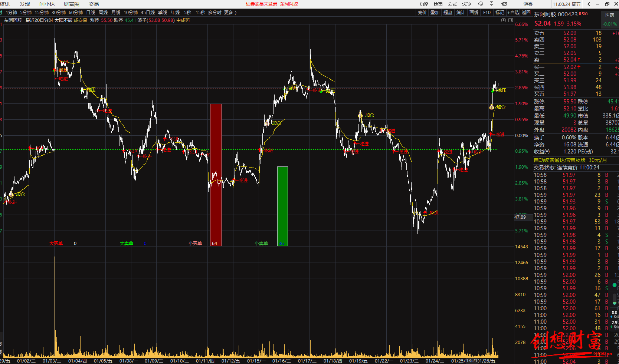This screenshot has height=364, width=619.
Task: Click the 卖一 price 52.04
Action: (570, 60)
